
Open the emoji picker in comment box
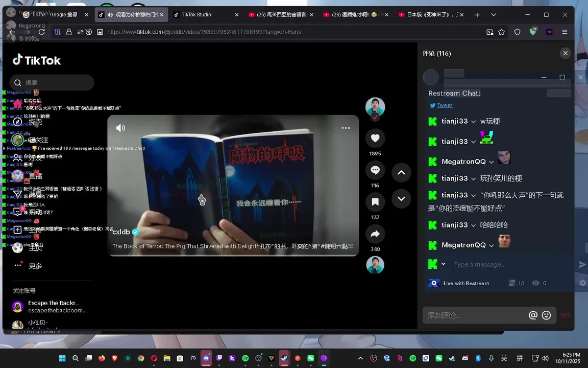pos(546,315)
